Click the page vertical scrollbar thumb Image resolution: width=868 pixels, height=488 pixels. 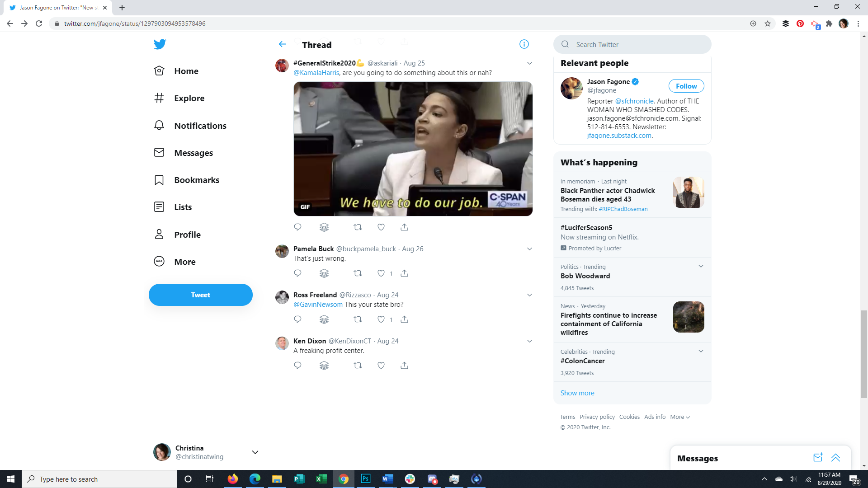(x=864, y=354)
